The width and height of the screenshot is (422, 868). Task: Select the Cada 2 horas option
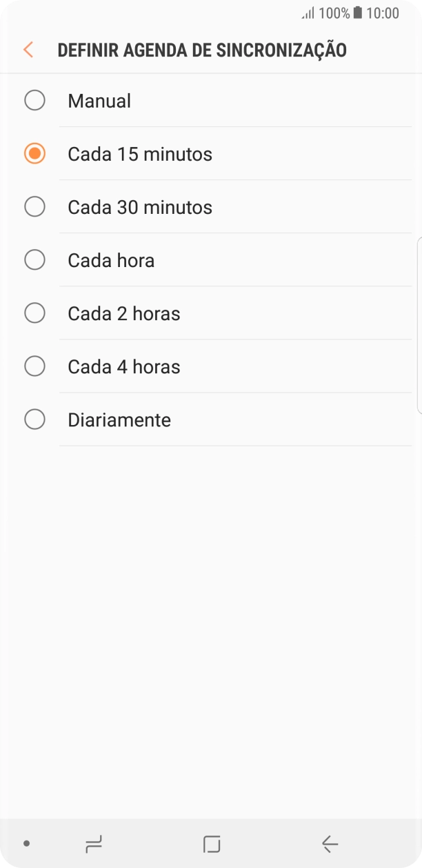point(34,313)
